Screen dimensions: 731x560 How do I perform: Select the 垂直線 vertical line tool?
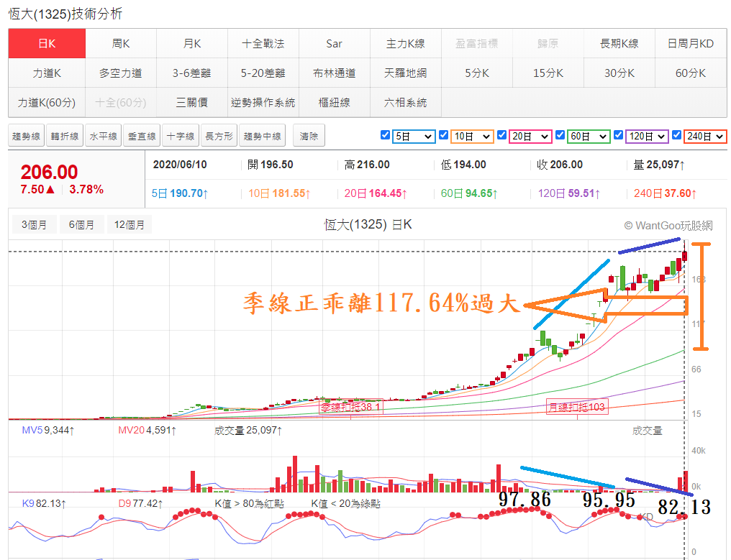[x=142, y=136]
